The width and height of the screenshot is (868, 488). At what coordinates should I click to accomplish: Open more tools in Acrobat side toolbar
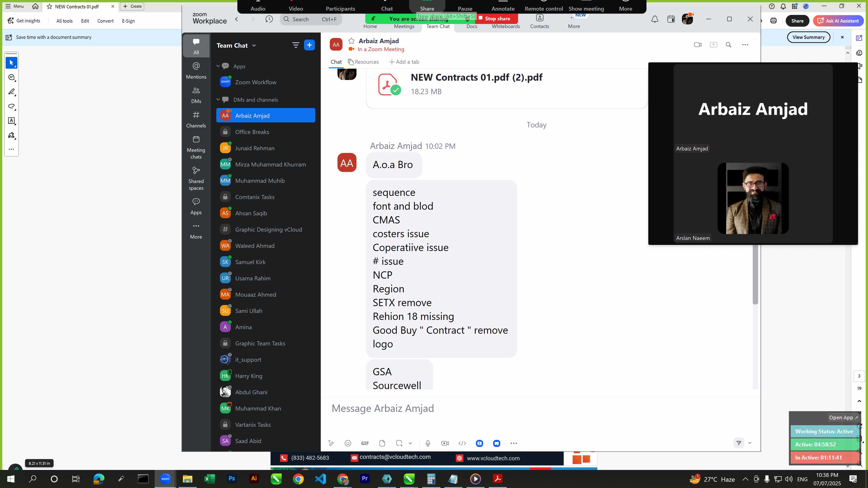click(12, 149)
